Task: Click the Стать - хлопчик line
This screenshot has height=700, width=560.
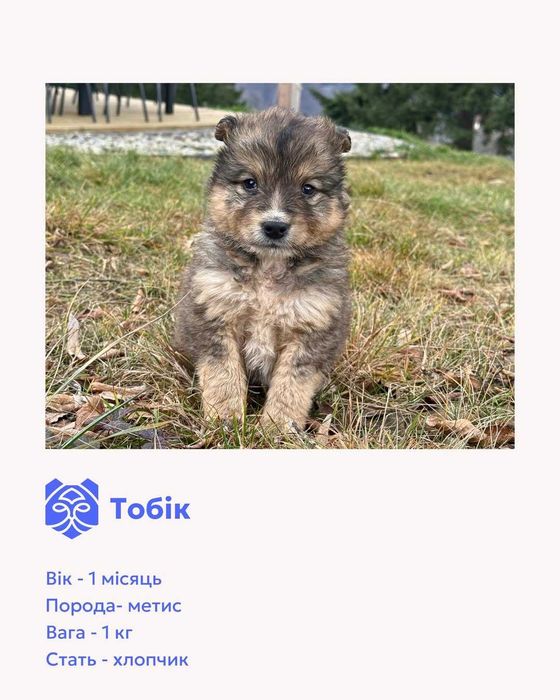Action: 117,659
